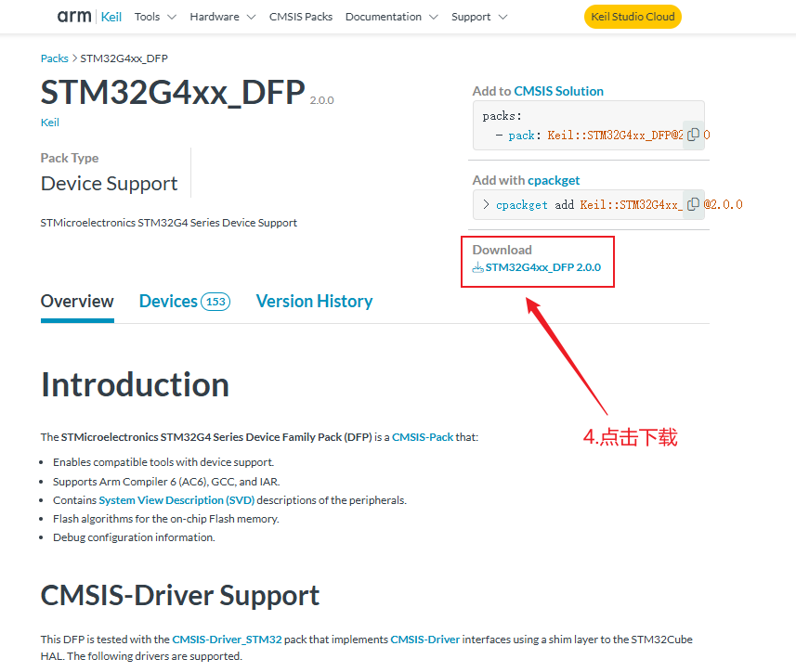The image size is (796, 672).
Task: Open the CMSIS Packs menu item
Action: (x=301, y=17)
